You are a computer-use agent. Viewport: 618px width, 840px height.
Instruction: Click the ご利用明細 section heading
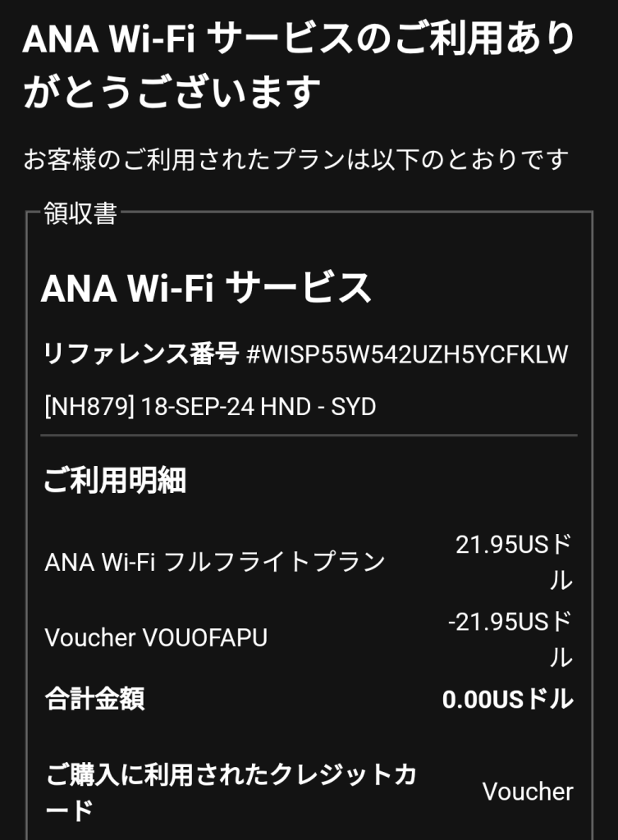tap(114, 481)
